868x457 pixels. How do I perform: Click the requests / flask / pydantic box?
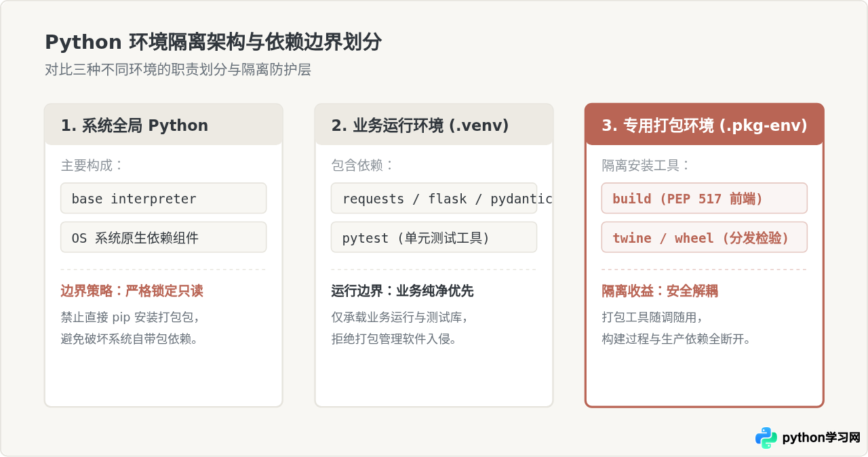[x=434, y=198]
